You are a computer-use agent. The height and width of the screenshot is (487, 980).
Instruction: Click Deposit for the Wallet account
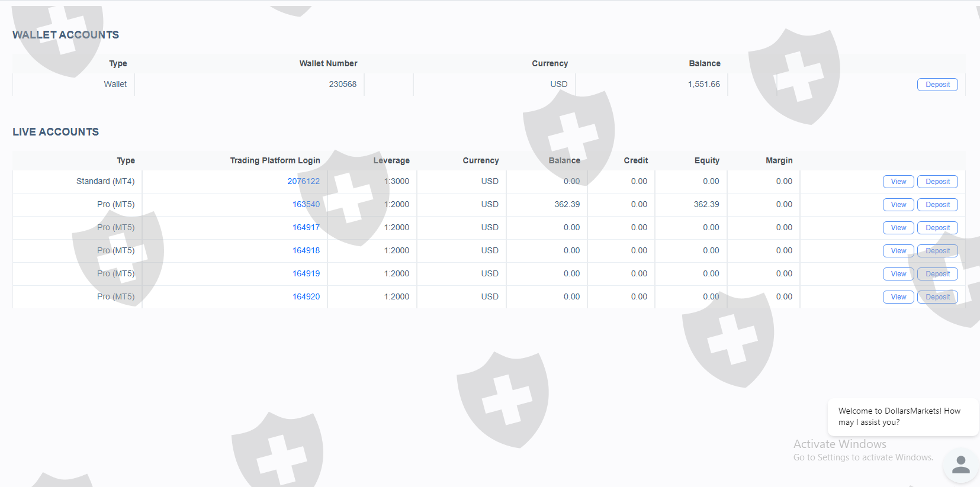click(937, 85)
